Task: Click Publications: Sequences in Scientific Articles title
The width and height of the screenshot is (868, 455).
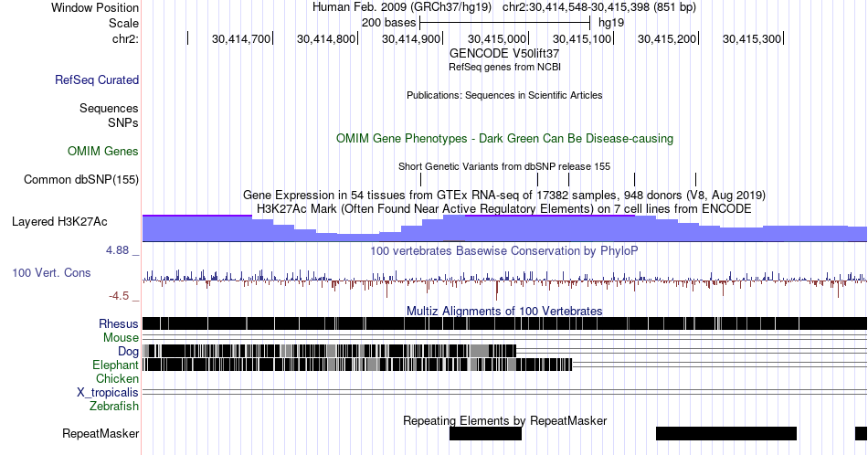Action: pyautogui.click(x=504, y=95)
